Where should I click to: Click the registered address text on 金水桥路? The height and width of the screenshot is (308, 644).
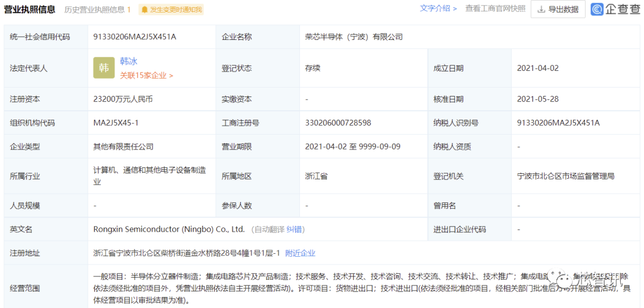[x=187, y=253]
